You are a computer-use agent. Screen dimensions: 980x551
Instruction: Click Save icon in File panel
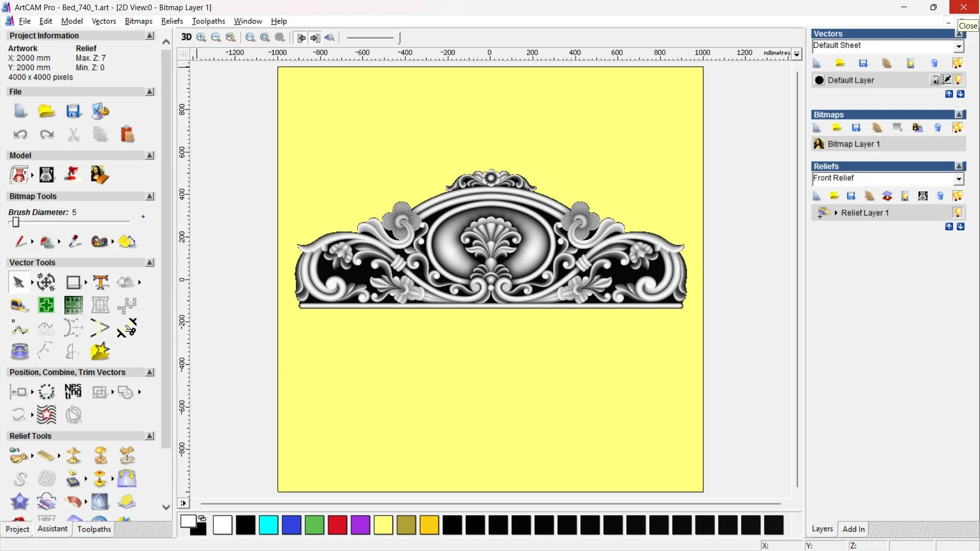coord(73,111)
